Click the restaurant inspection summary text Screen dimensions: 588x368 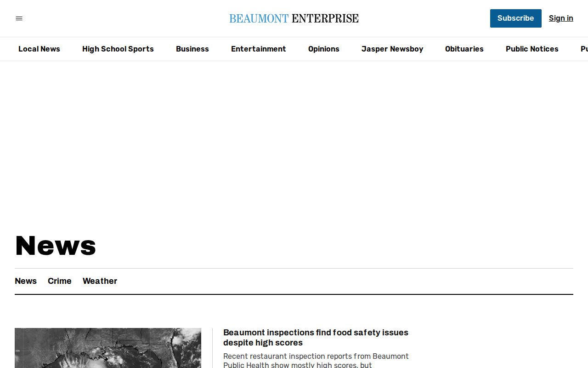tap(316, 360)
